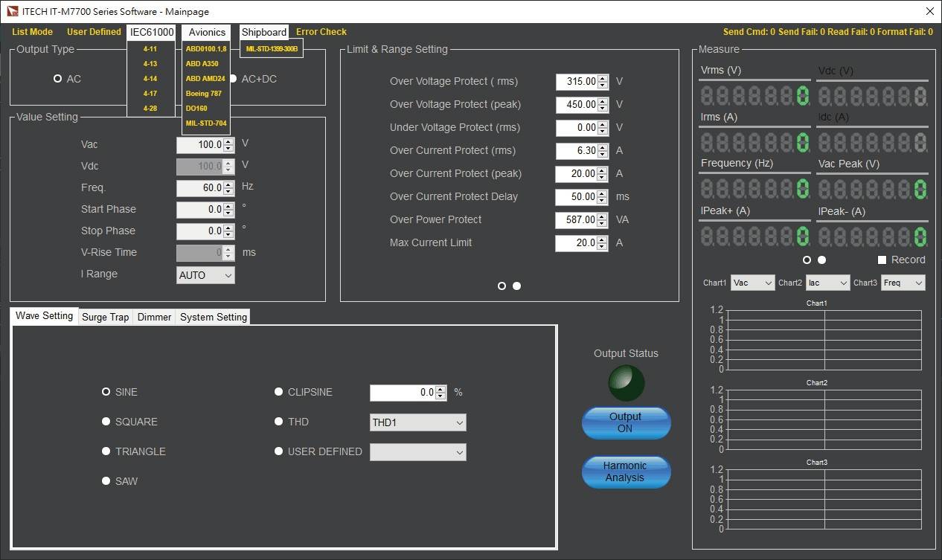The height and width of the screenshot is (560, 942).
Task: Go to second Limit & Range page dot
Action: point(517,286)
